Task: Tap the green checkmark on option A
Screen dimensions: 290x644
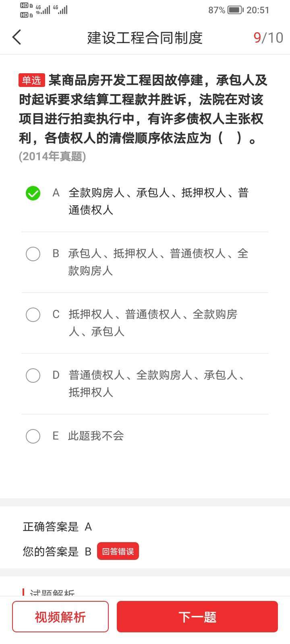Action: (33, 193)
